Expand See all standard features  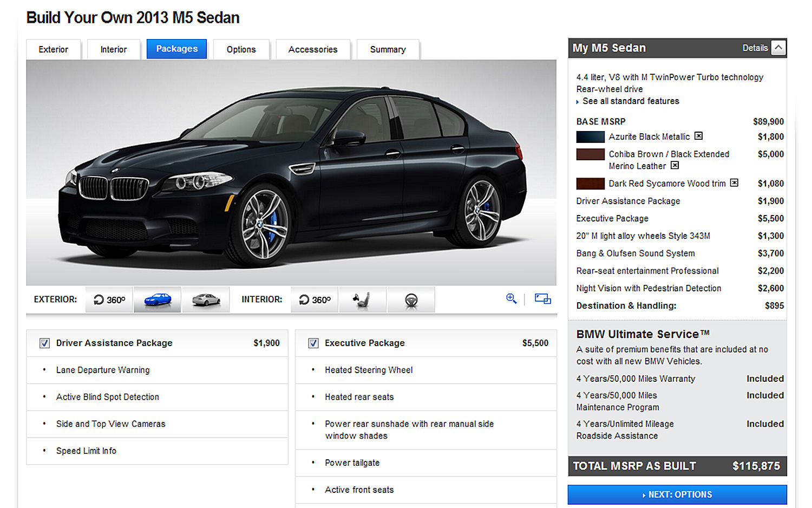tap(631, 101)
